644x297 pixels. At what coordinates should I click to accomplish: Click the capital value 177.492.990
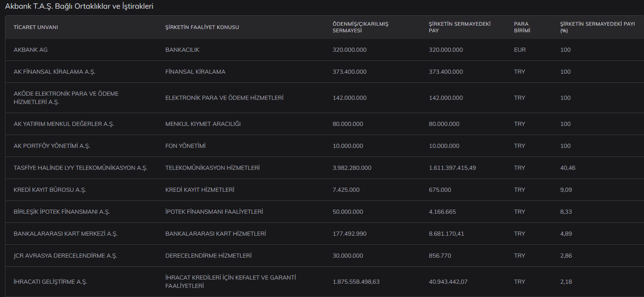pos(350,234)
